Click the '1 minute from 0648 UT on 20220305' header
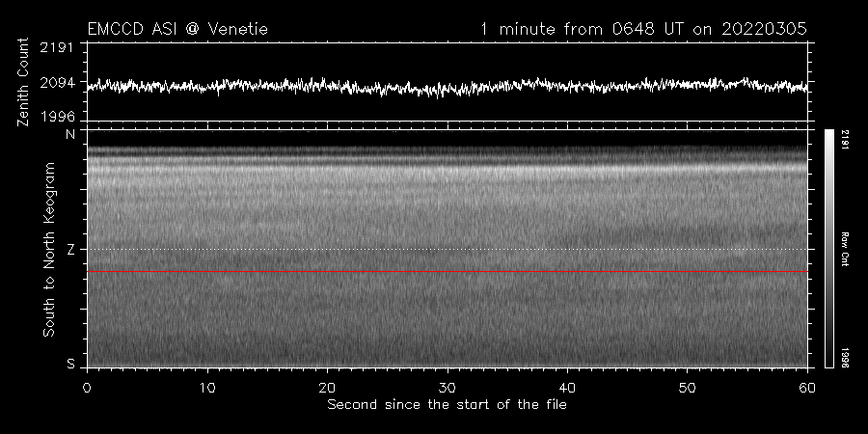 [643, 29]
